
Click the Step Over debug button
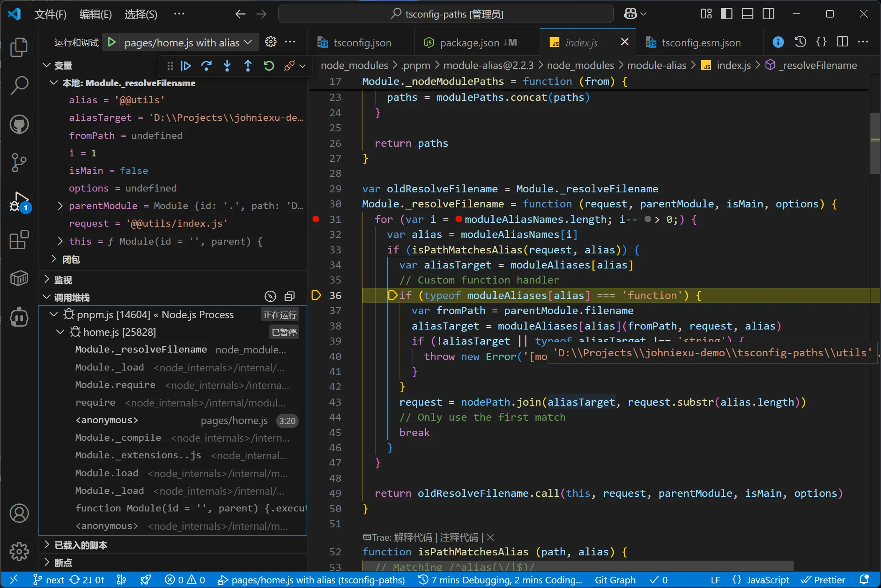pos(206,66)
